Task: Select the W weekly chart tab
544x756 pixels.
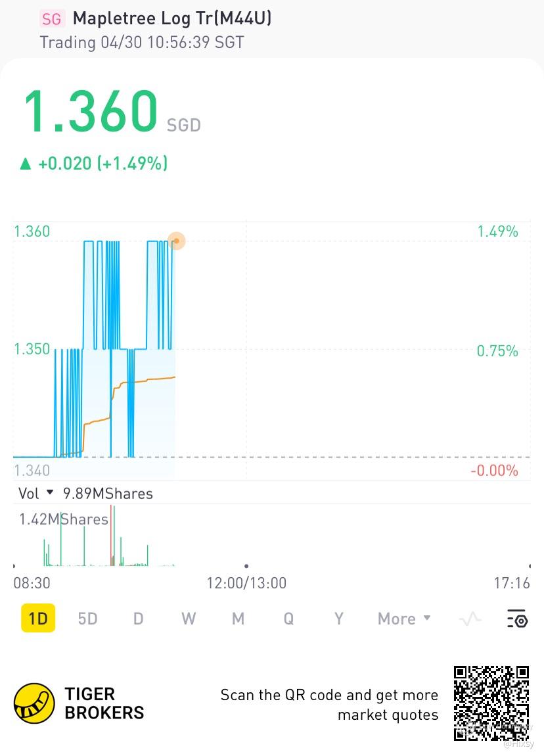Action: [x=189, y=619]
